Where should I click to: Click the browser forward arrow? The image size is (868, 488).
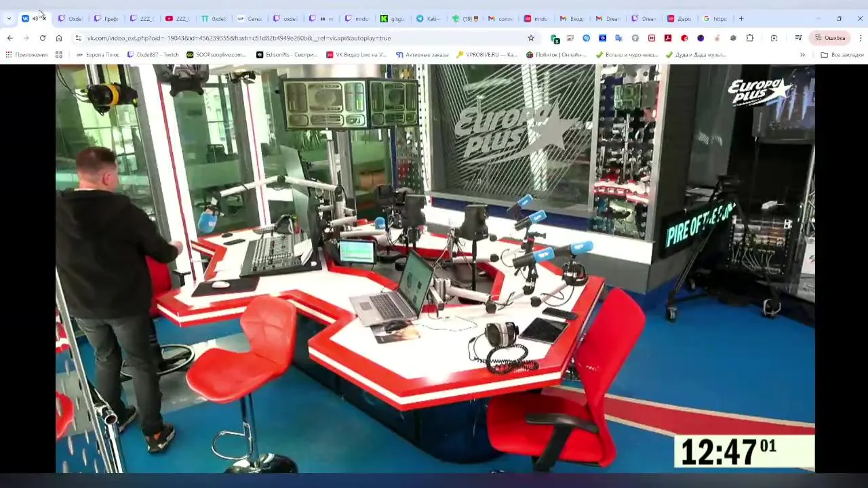tap(26, 38)
